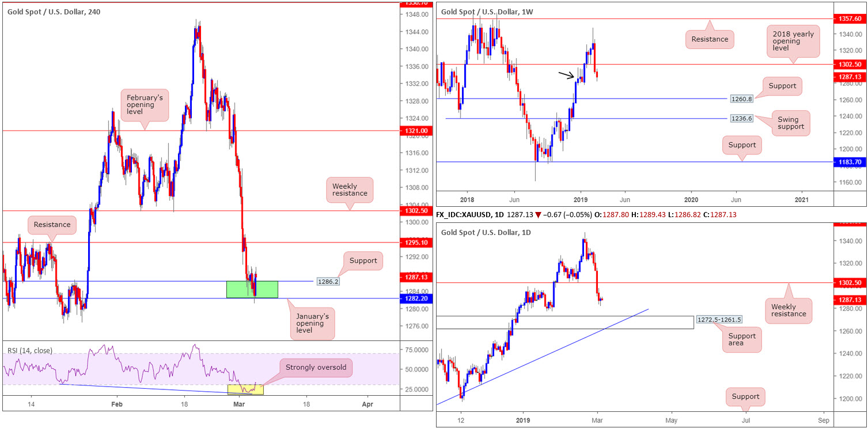Screen dimensions: 868x428
Task: Click the 1272.5-1261.5 zone tag
Action: 719,319
